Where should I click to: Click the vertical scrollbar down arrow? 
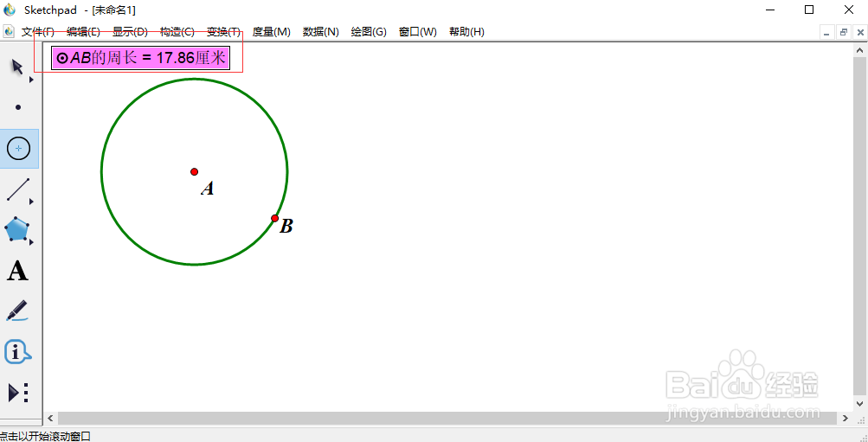860,404
